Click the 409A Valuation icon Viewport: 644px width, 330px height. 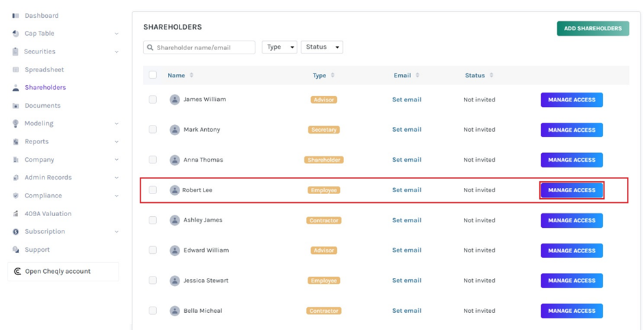click(x=16, y=214)
